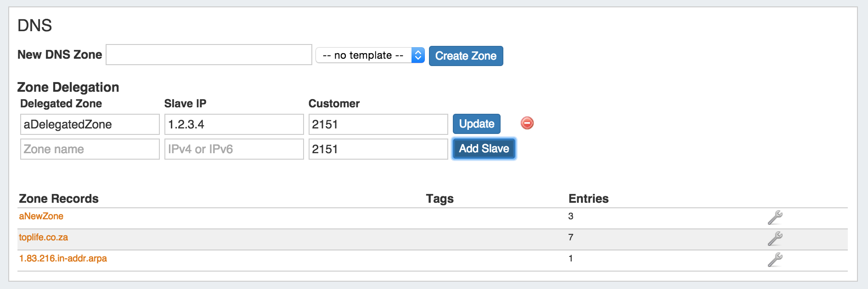868x289 pixels.
Task: Click the Customer field in the aDelegatedZone row
Action: pyautogui.click(x=378, y=124)
